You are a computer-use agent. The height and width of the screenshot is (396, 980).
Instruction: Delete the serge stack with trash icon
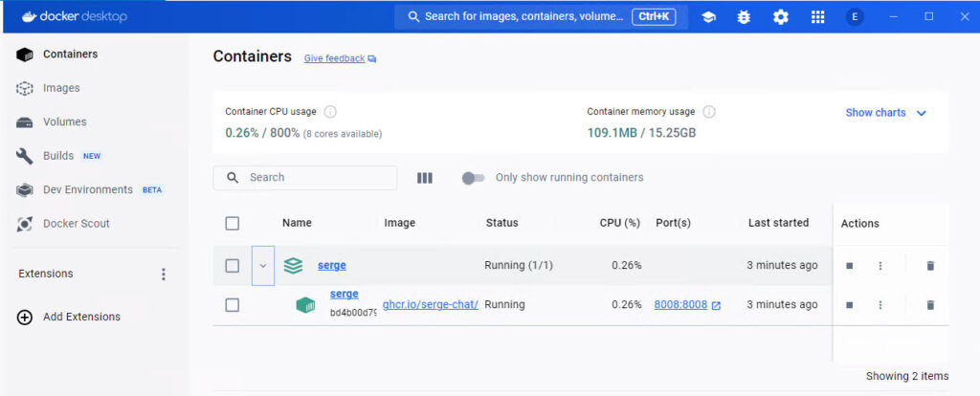pyautogui.click(x=930, y=266)
